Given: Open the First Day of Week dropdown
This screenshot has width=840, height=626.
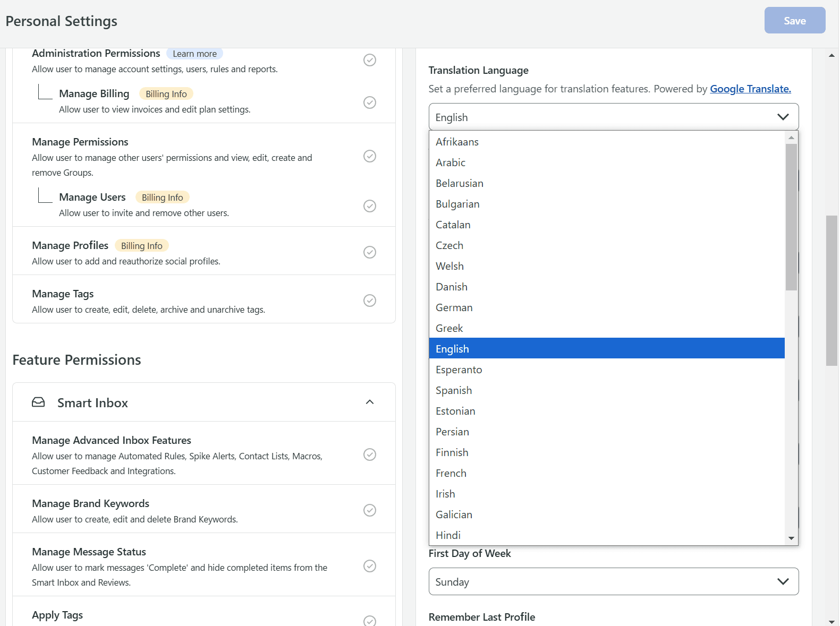Looking at the screenshot, I should click(x=613, y=581).
